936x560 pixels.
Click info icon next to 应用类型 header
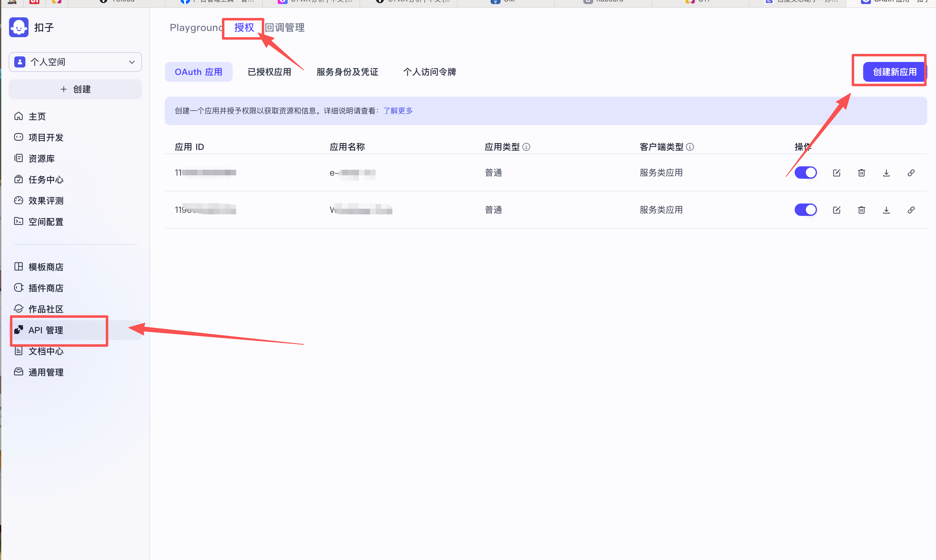point(526,147)
